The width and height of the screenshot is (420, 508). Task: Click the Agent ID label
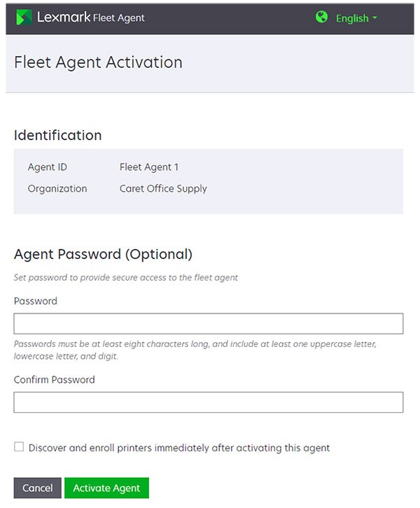pyautogui.click(x=48, y=167)
